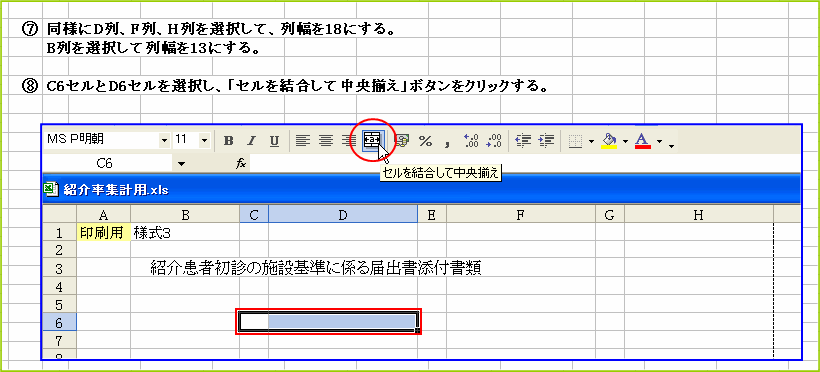The height and width of the screenshot is (372, 820).
Task: Click cell B1 containing 様式3
Action: tap(185, 233)
